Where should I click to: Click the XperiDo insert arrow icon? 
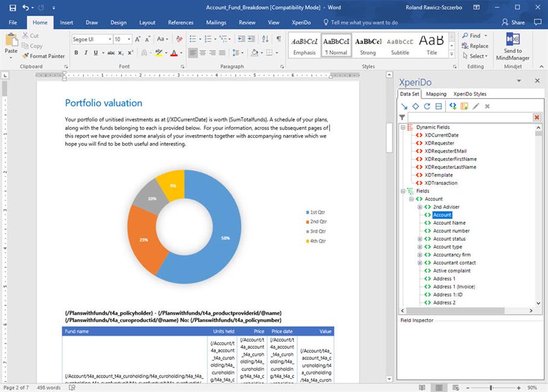click(x=405, y=106)
